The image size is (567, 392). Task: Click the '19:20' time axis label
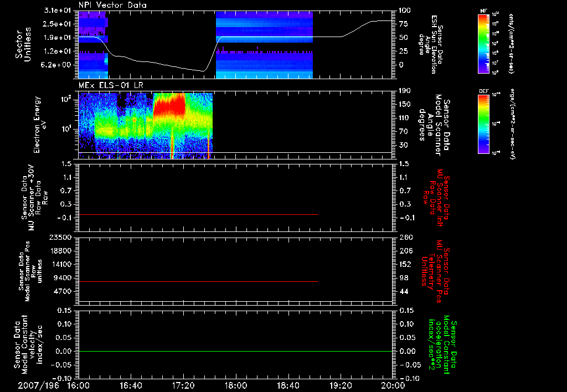pyautogui.click(x=341, y=385)
